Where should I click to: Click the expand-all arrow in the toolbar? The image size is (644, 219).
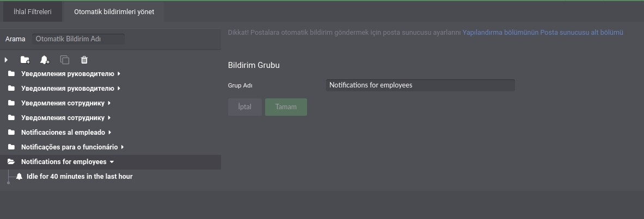[6, 60]
